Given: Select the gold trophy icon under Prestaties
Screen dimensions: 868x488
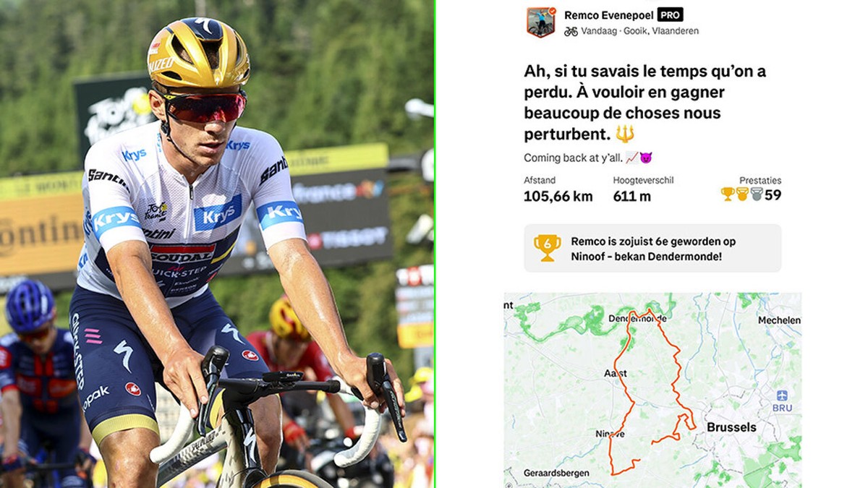Looking at the screenshot, I should pos(728,194).
